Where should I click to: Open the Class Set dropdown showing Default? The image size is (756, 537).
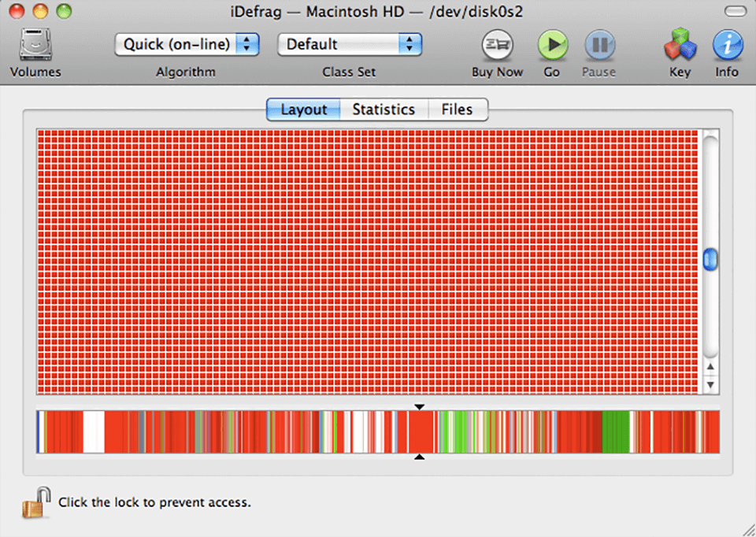(339, 44)
